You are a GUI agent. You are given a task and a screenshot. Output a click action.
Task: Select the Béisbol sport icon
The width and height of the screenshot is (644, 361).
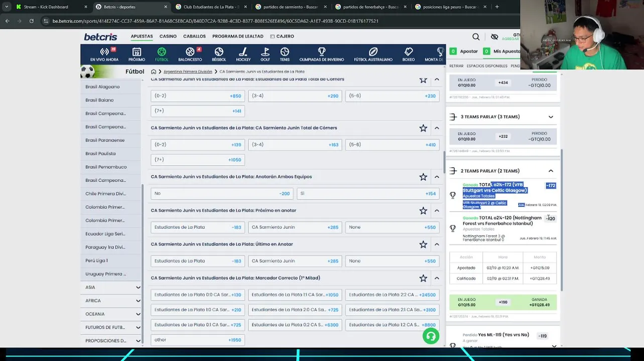pos(219,55)
